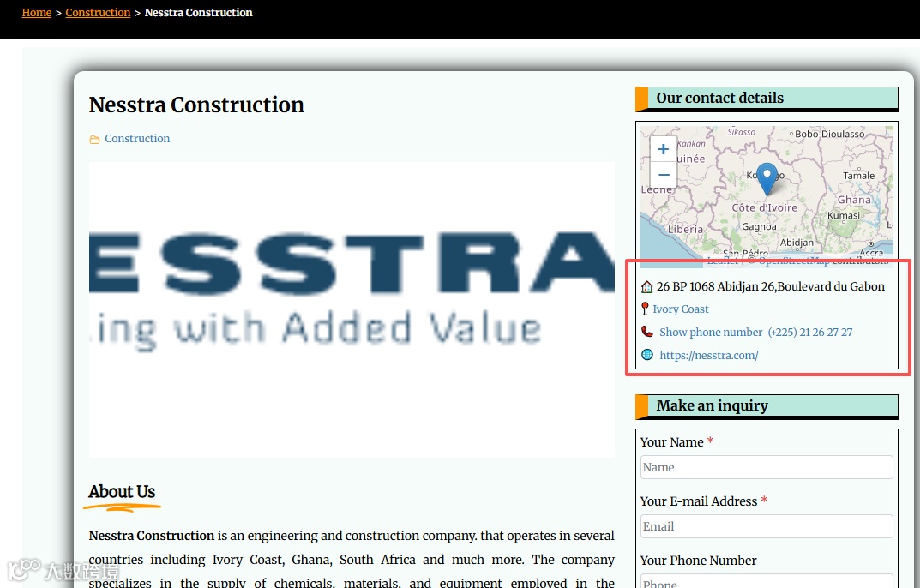
Task: Click the folder icon beside the Construction category
Action: 94,139
